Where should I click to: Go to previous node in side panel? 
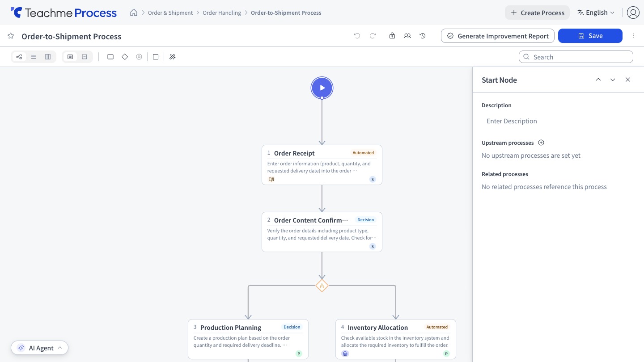pyautogui.click(x=598, y=80)
